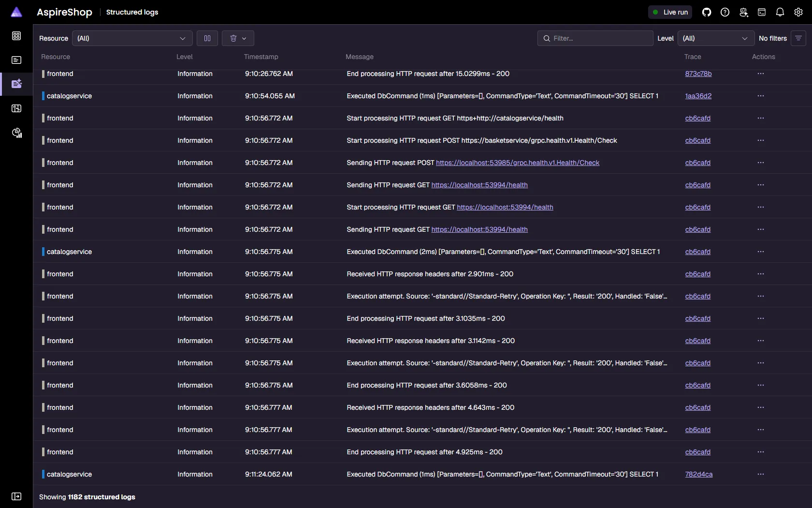812x508 pixels.
Task: Open actions for 'after 3.6058ms - 200' row
Action: tap(761, 385)
